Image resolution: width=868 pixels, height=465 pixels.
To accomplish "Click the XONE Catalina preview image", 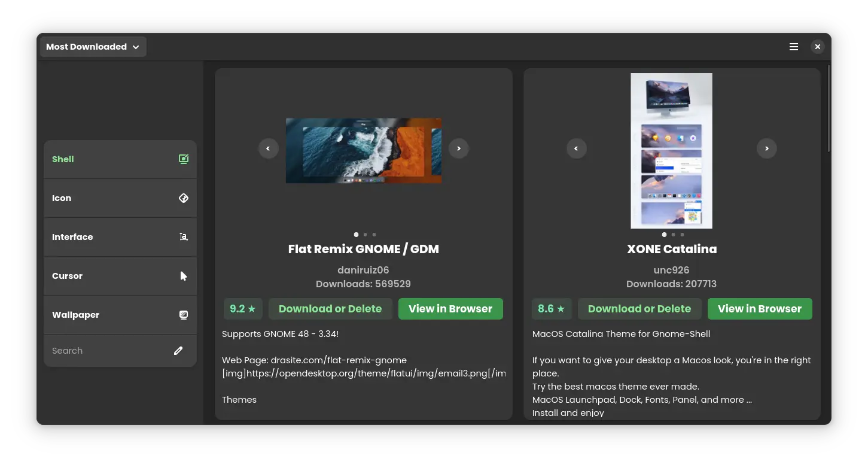I will point(672,151).
